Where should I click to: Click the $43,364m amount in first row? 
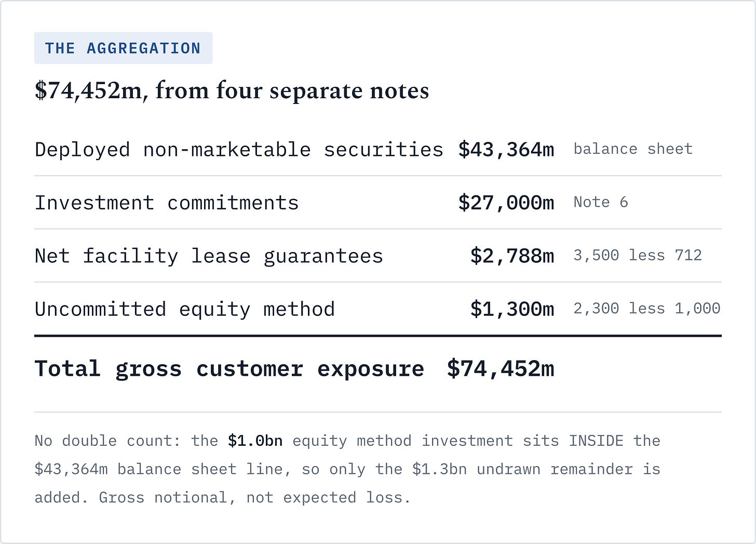(x=506, y=150)
